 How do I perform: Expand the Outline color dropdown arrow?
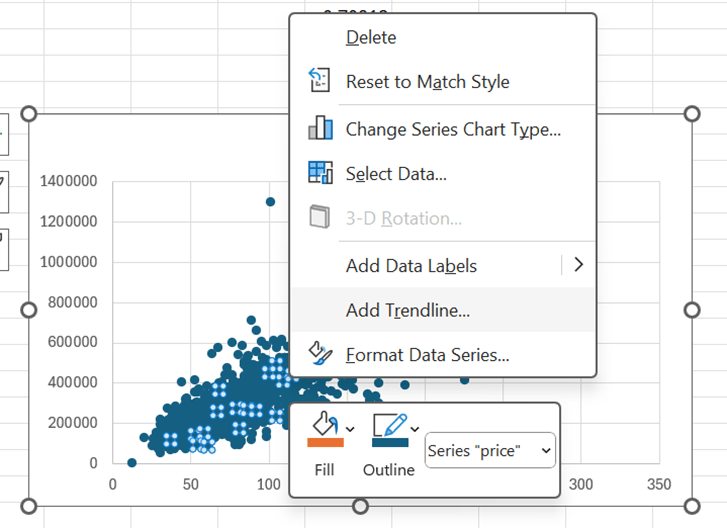[414, 430]
